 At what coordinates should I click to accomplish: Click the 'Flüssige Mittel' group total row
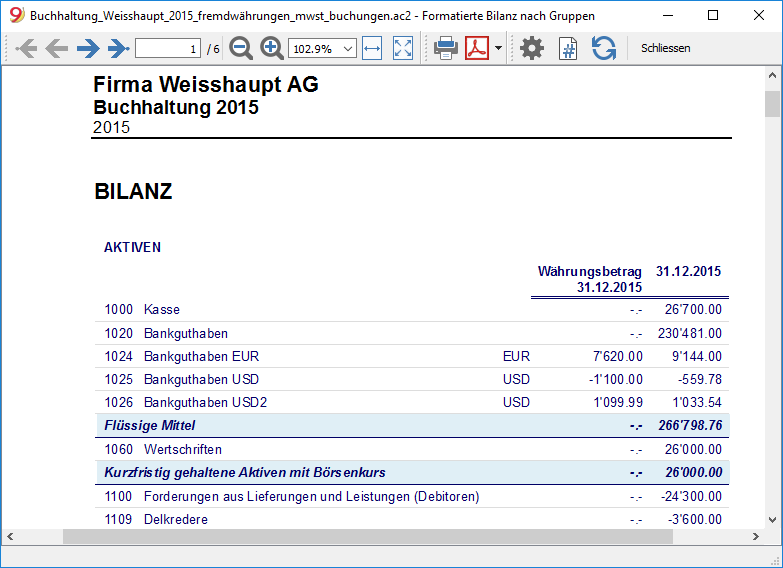(x=412, y=425)
